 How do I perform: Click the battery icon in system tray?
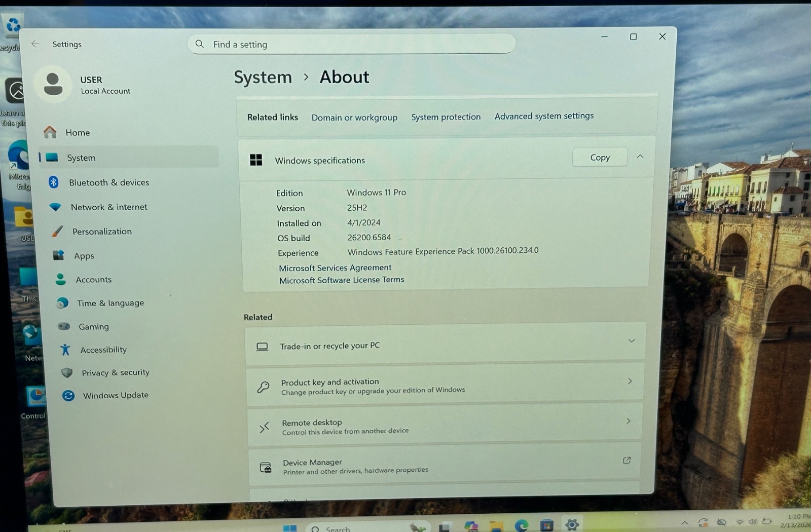tap(767, 521)
